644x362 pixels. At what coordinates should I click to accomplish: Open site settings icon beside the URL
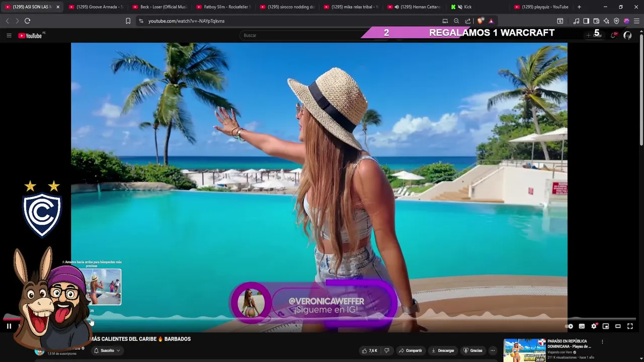pyautogui.click(x=141, y=21)
